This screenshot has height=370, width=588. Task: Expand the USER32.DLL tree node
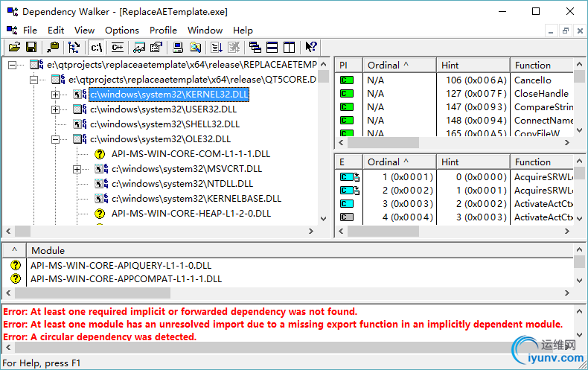pyautogui.click(x=55, y=109)
